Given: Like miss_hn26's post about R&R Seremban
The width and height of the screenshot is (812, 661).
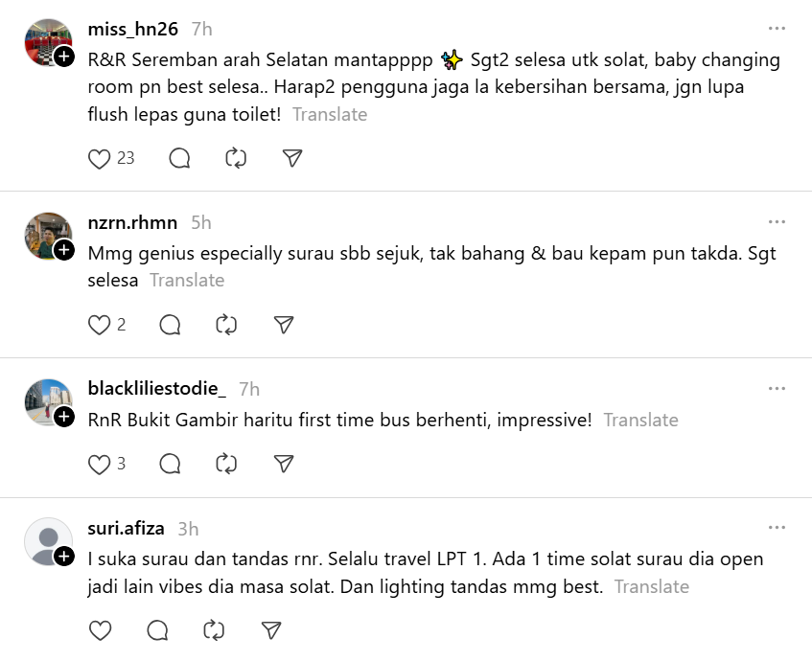Looking at the screenshot, I should point(100,159).
